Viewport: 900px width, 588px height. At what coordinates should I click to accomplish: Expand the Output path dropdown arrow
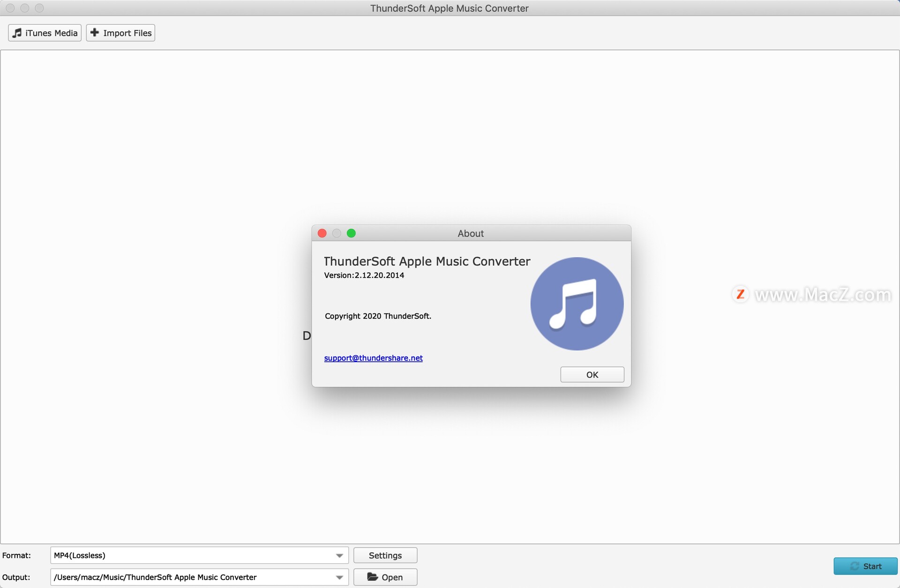pyautogui.click(x=339, y=577)
